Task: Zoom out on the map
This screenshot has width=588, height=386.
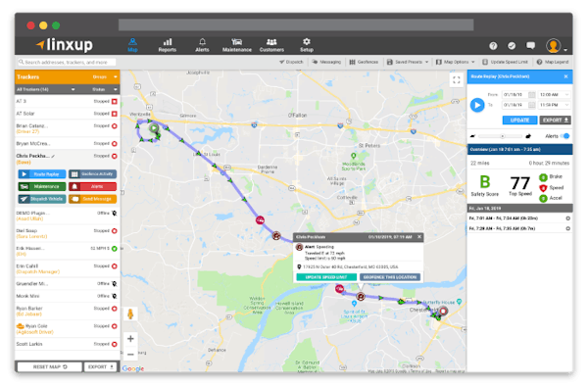Action: [x=130, y=354]
